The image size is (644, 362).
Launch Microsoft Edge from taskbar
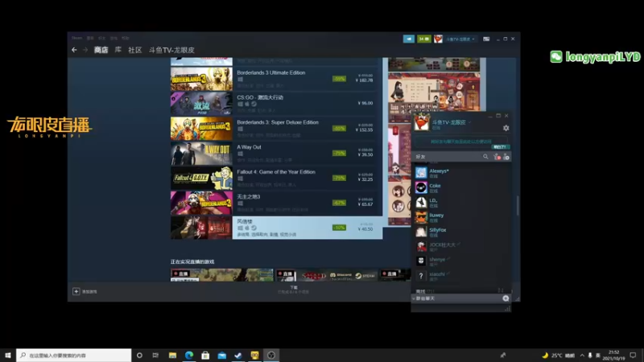[189, 355]
